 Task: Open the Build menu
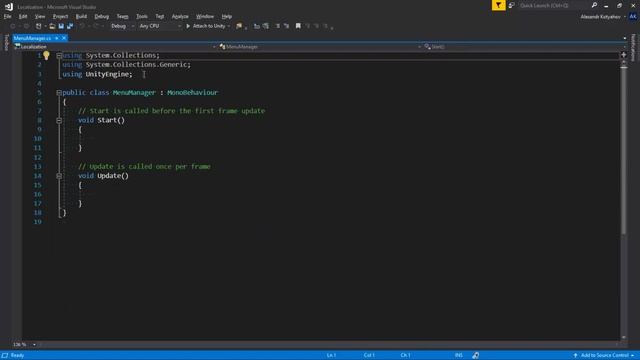point(81,16)
